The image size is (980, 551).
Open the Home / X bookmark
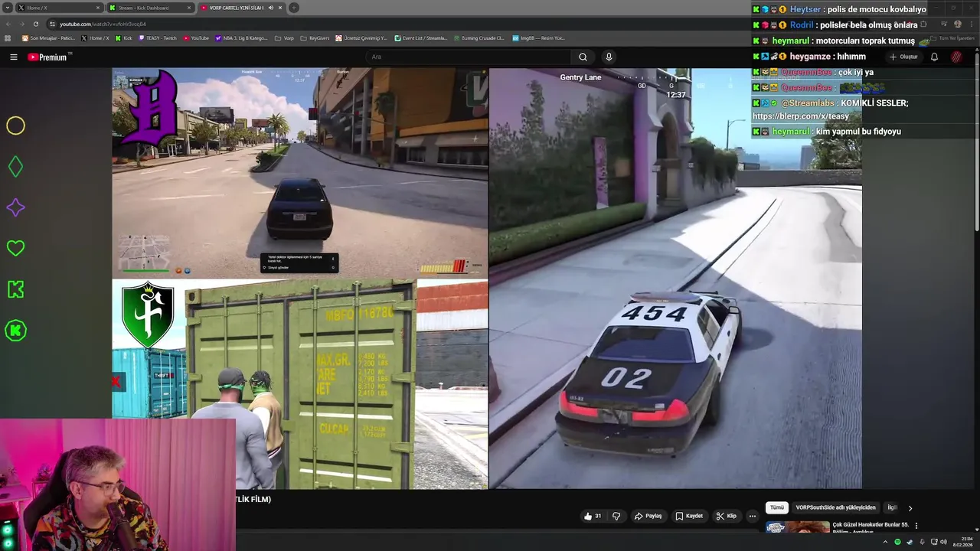coord(96,38)
